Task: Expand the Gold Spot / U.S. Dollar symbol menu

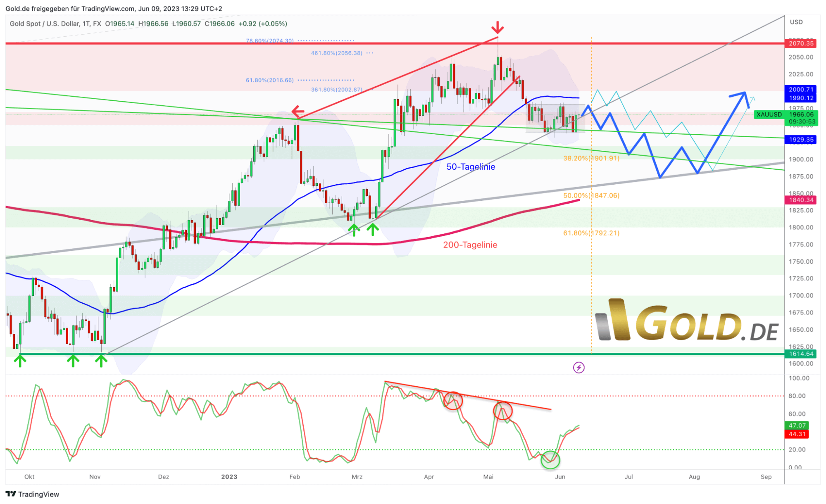Action: pyautogui.click(x=45, y=24)
